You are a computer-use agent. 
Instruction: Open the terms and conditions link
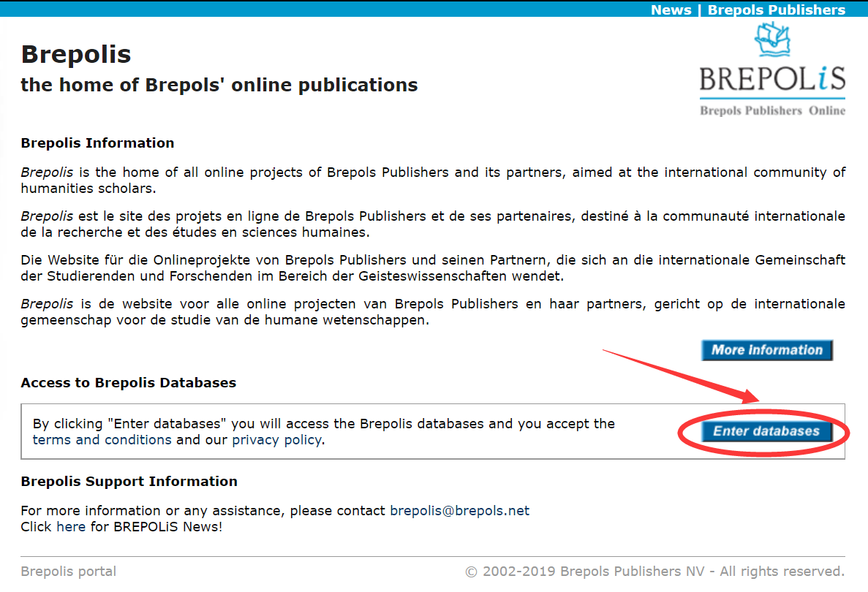point(102,440)
